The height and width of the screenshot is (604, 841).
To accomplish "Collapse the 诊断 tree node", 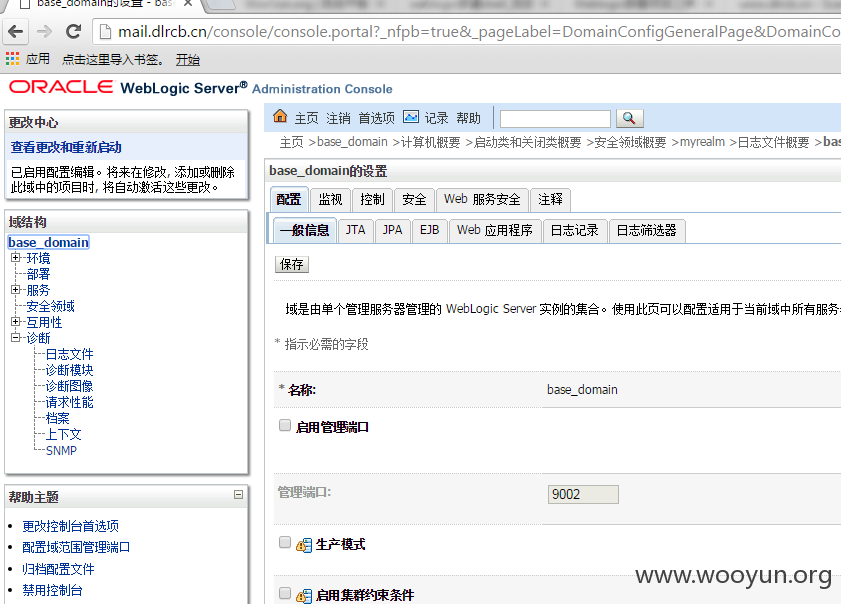I will point(16,338).
